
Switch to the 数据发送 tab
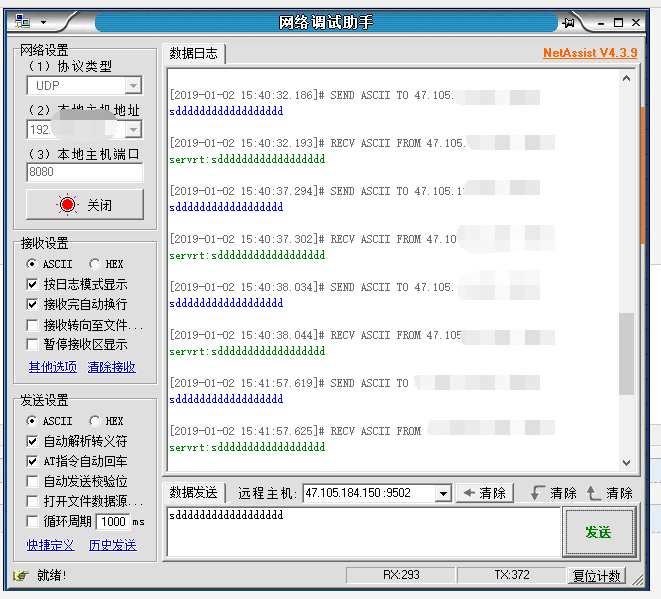pyautogui.click(x=193, y=492)
